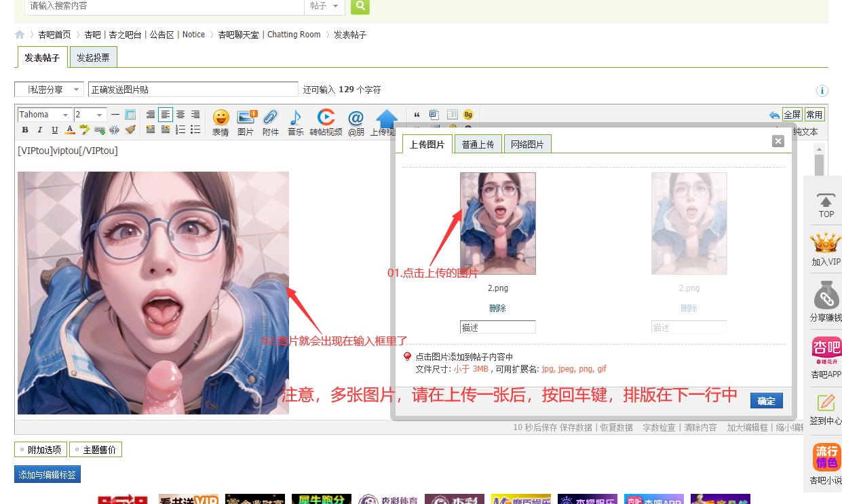Click the blue undo arrow icon
The width and height of the screenshot is (842, 504).
pyautogui.click(x=774, y=115)
